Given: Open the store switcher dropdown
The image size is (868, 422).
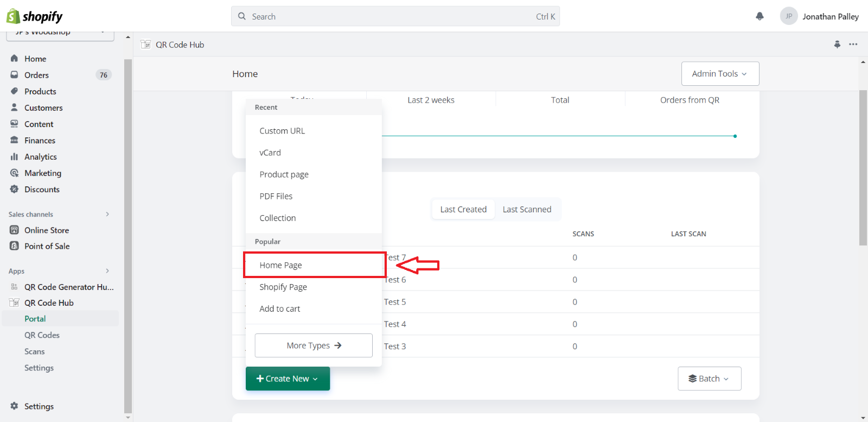Looking at the screenshot, I should pyautogui.click(x=60, y=34).
